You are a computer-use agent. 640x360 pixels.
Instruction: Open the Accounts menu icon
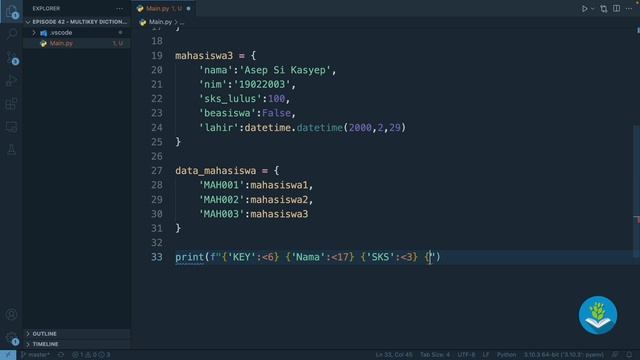pyautogui.click(x=11, y=314)
